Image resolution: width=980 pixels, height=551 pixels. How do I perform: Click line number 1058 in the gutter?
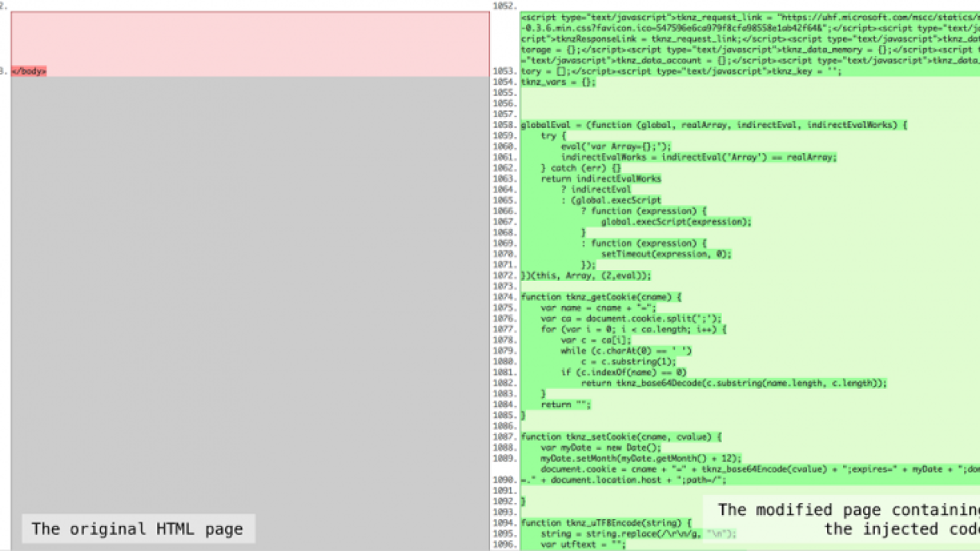click(x=504, y=125)
